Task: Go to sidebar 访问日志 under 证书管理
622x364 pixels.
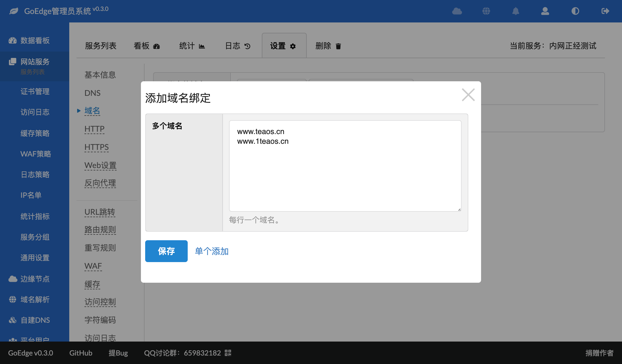Action: pos(35,112)
